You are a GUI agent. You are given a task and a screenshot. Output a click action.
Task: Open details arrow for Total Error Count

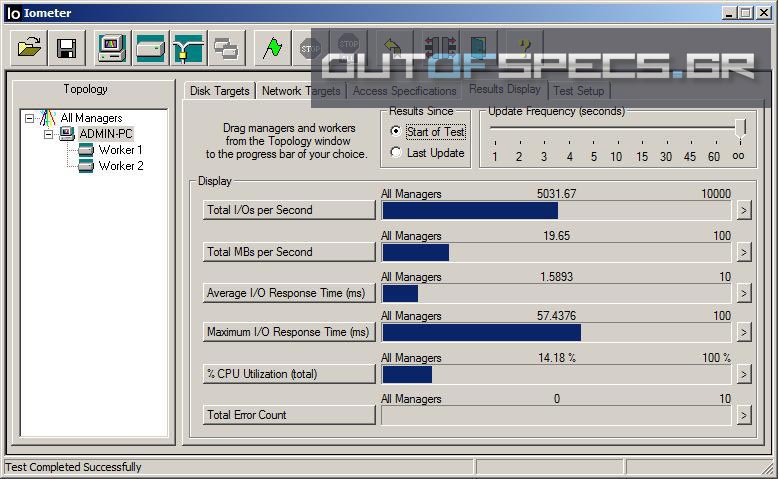click(744, 415)
